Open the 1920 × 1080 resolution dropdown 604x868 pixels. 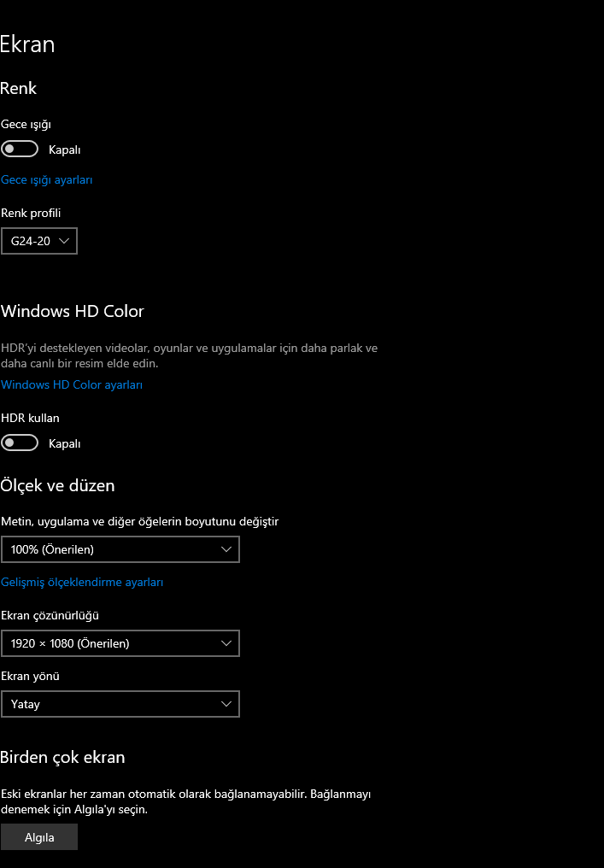pyautogui.click(x=120, y=643)
